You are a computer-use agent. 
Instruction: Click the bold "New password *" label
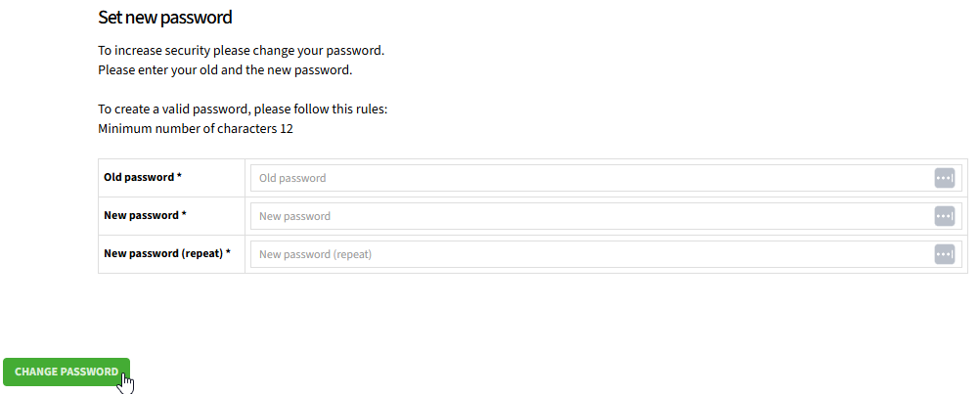pyautogui.click(x=145, y=215)
